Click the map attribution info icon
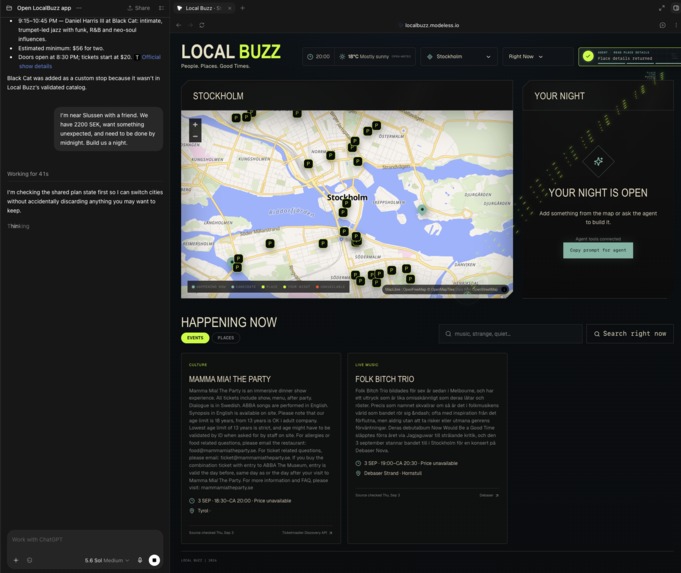Image resolution: width=681 pixels, height=573 pixels. click(x=504, y=289)
